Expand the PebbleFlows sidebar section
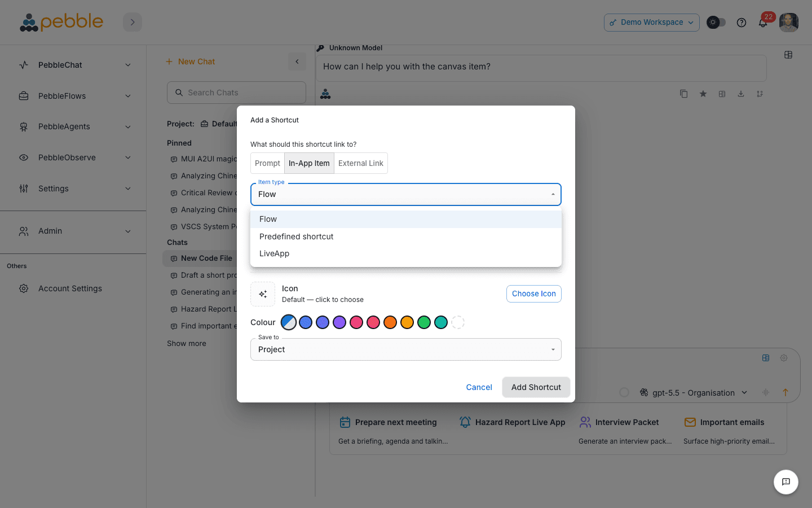812x508 pixels. (x=73, y=96)
